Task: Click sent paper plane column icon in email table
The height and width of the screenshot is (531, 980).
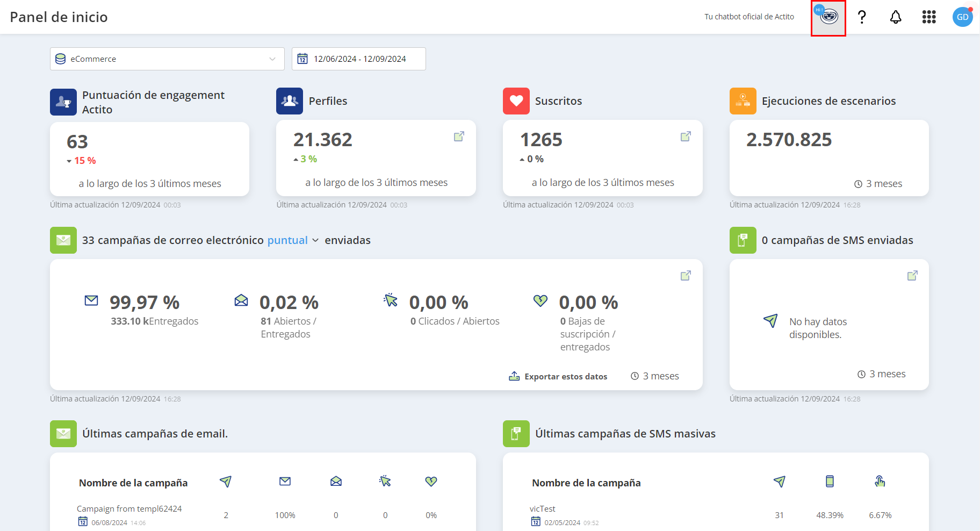Action: click(x=226, y=482)
